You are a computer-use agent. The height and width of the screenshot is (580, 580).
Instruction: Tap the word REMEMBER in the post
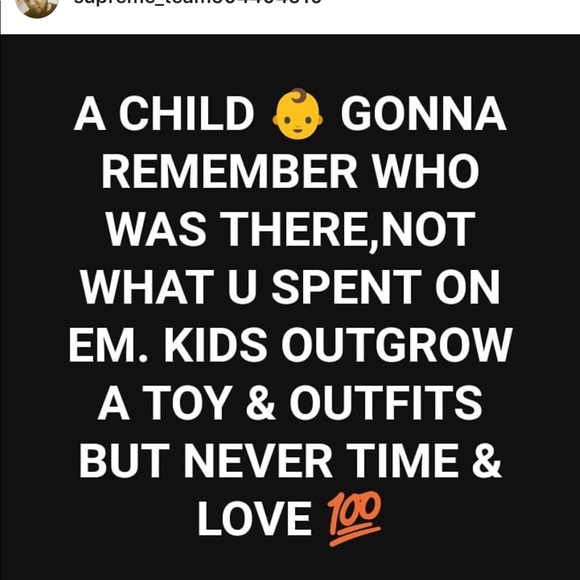(x=230, y=172)
